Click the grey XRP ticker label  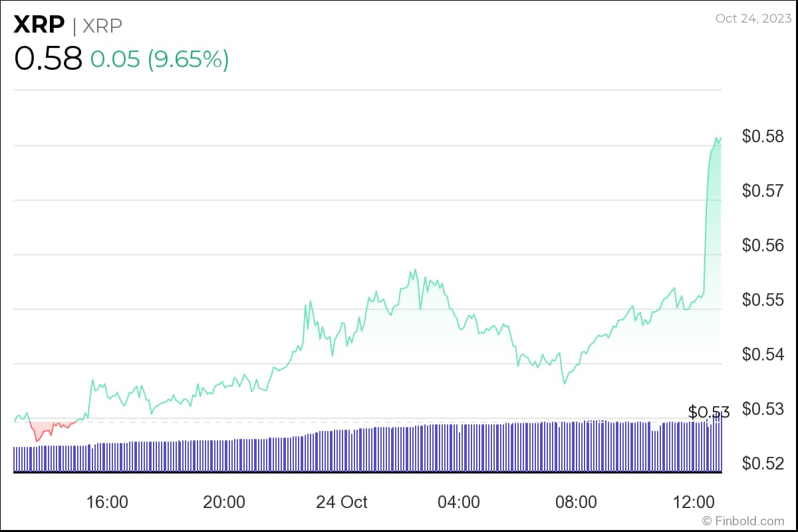coord(102,25)
